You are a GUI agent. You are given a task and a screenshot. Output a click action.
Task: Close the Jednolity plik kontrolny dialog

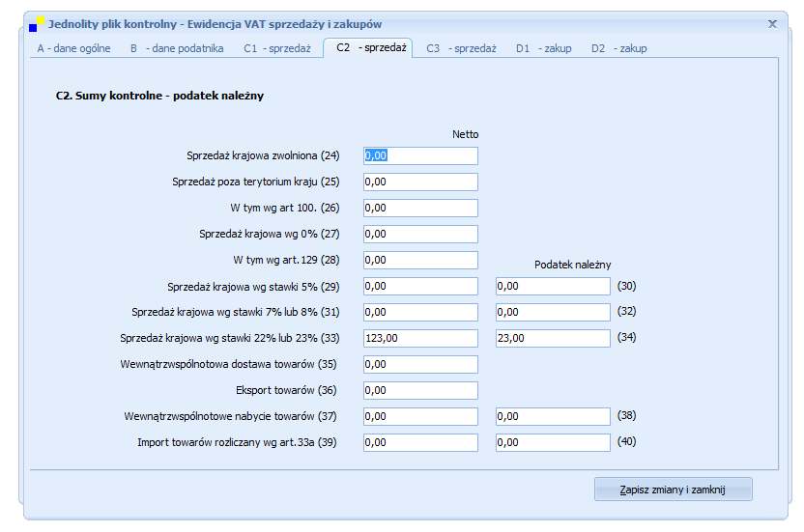(772, 24)
